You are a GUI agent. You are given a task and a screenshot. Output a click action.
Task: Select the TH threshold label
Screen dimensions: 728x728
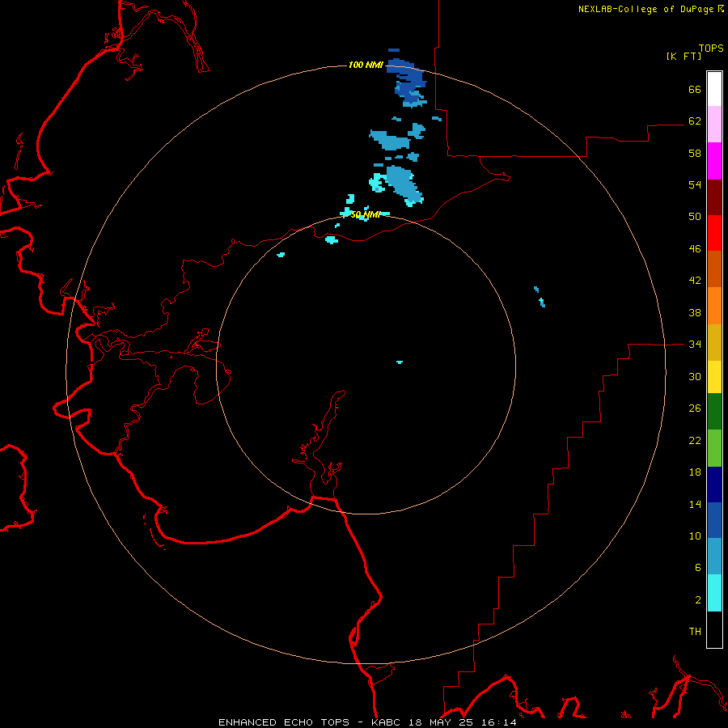point(695,632)
